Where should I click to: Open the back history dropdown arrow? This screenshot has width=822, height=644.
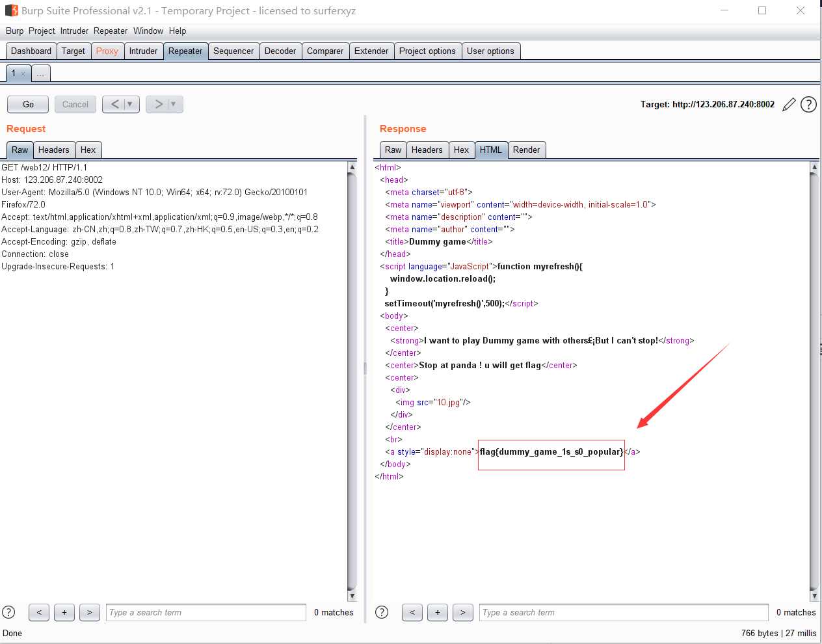(131, 104)
